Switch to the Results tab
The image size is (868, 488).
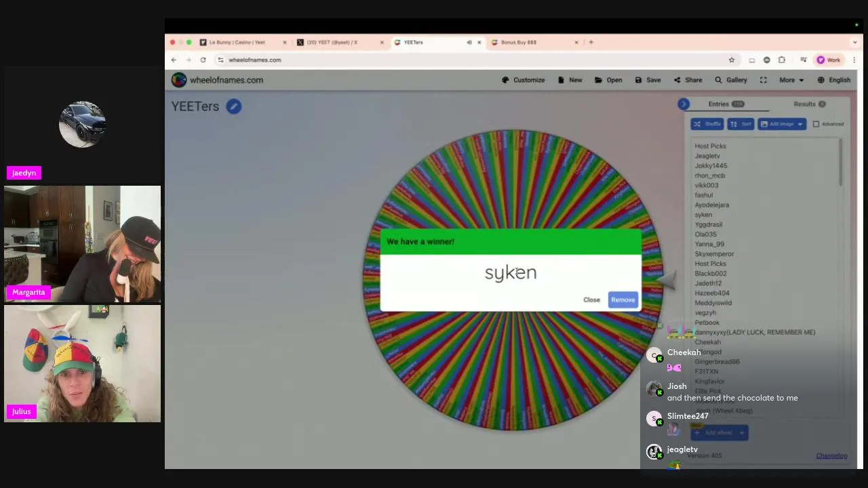point(810,104)
